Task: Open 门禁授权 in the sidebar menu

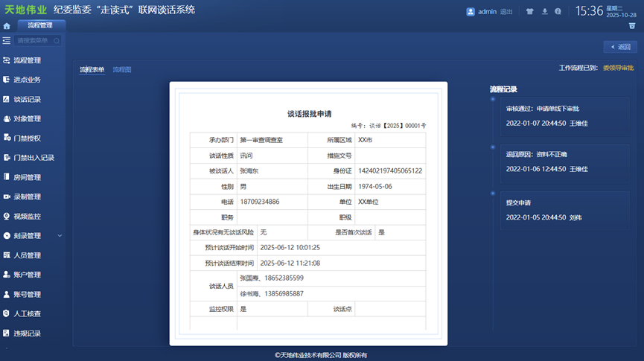Action: click(x=27, y=138)
